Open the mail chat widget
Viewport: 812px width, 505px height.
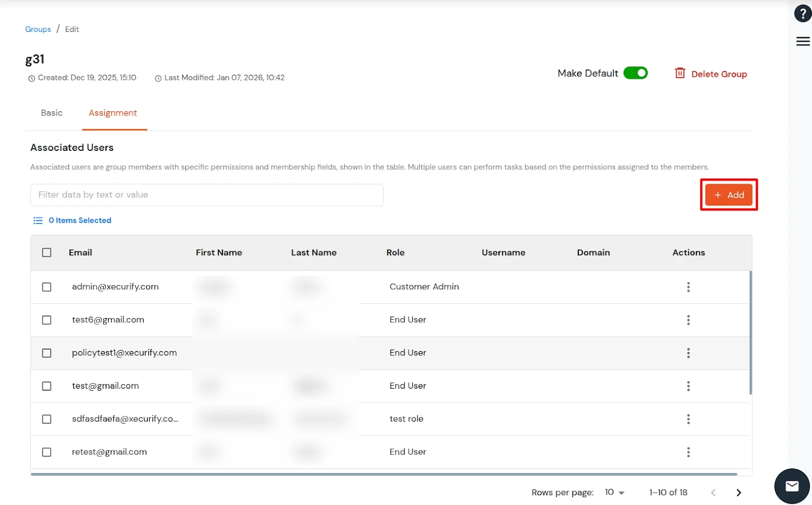(792, 486)
